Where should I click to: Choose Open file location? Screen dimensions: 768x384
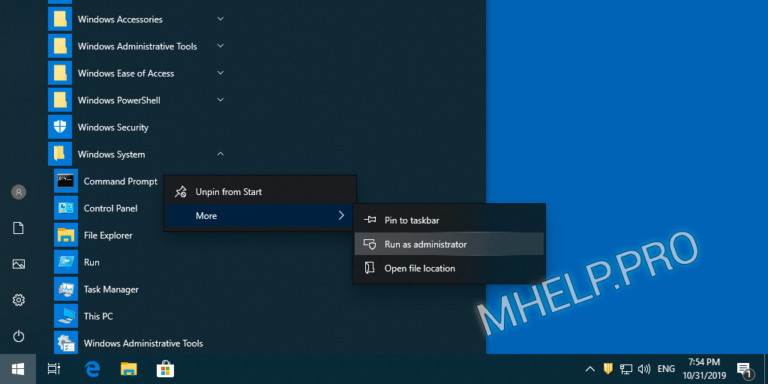pos(449,268)
